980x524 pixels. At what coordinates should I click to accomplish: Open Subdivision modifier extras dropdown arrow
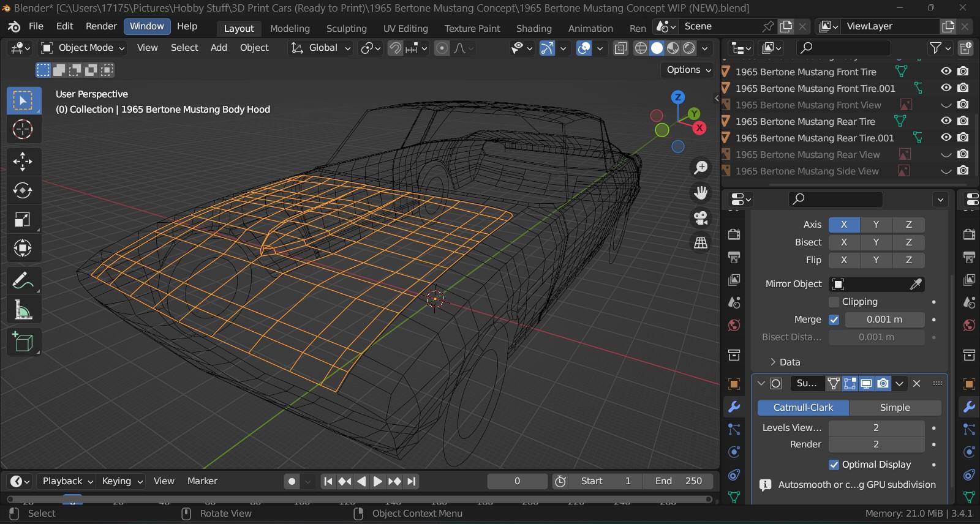899,384
